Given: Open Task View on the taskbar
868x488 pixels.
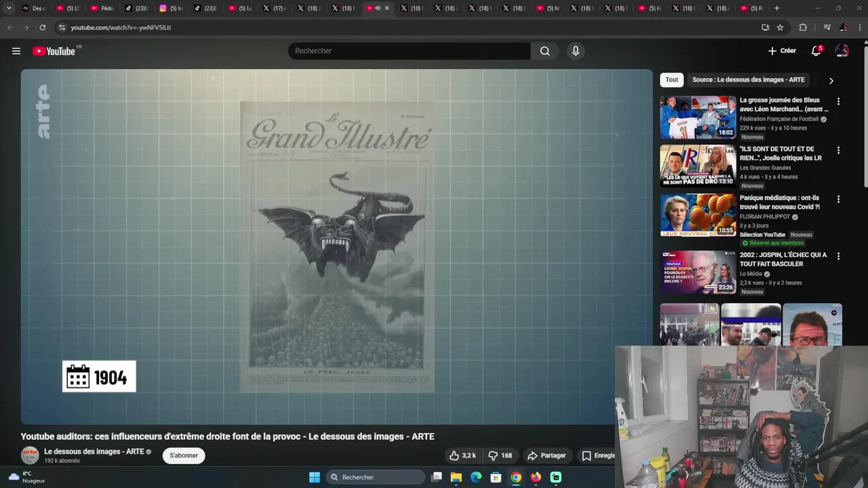Looking at the screenshot, I should [437, 477].
